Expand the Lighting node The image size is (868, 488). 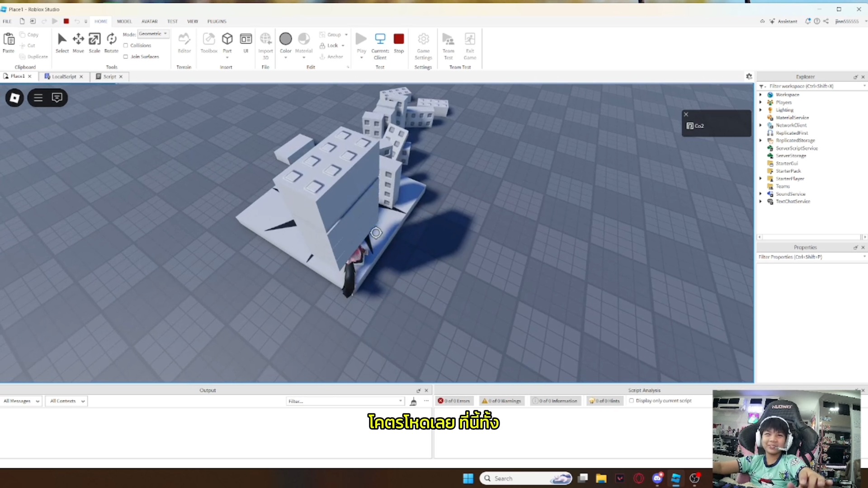click(x=761, y=110)
